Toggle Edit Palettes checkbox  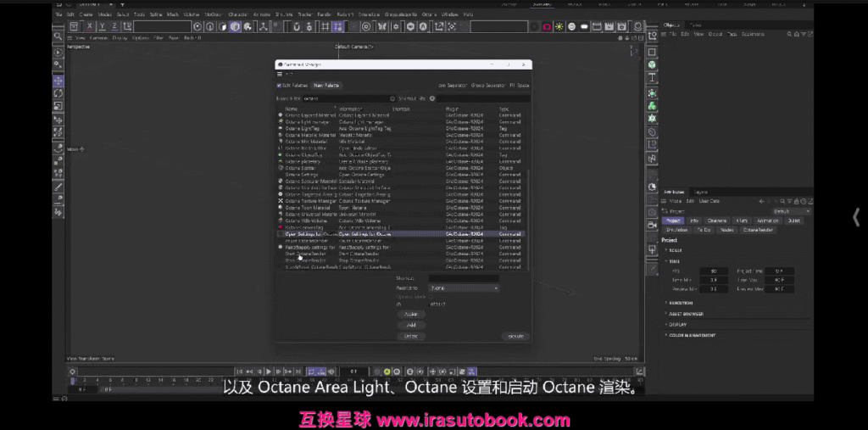click(279, 86)
